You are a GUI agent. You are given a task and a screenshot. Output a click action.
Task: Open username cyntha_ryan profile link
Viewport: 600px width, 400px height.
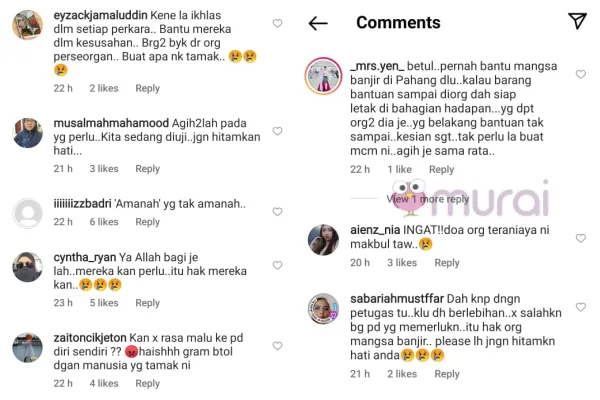tap(85, 257)
